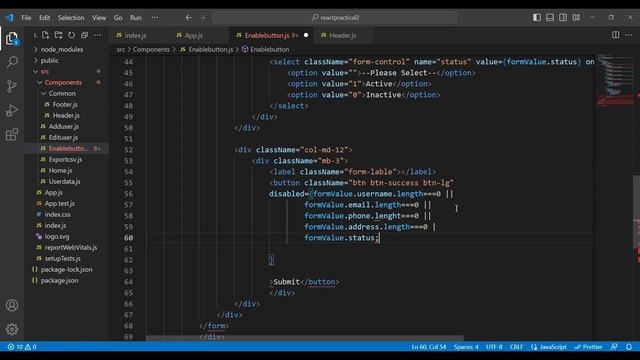This screenshot has height=360, width=640.
Task: Open the Manage gear icon
Action: (x=12, y=329)
